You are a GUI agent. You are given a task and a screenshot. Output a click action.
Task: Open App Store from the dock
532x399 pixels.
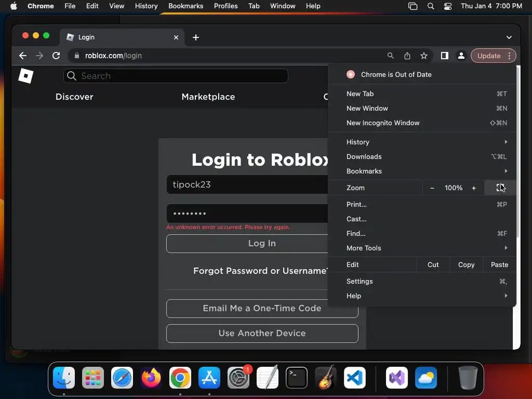[209, 378]
